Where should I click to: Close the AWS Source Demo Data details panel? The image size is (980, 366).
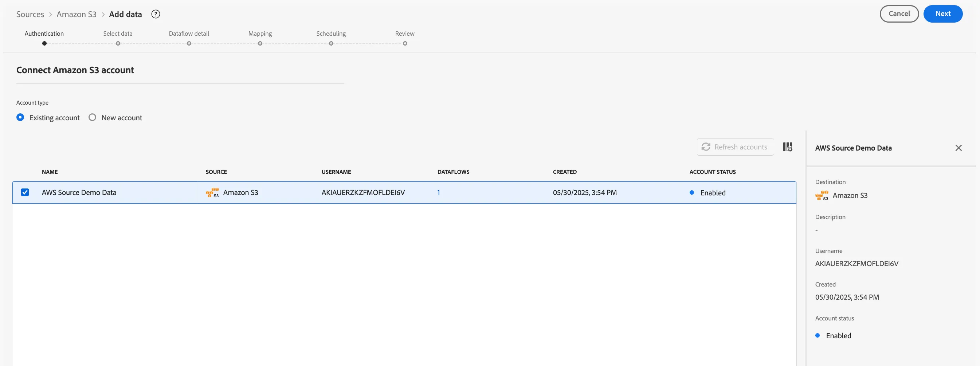958,148
